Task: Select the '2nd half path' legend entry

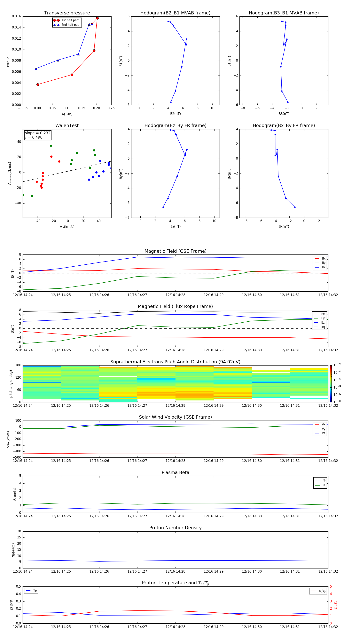Action: [x=67, y=25]
